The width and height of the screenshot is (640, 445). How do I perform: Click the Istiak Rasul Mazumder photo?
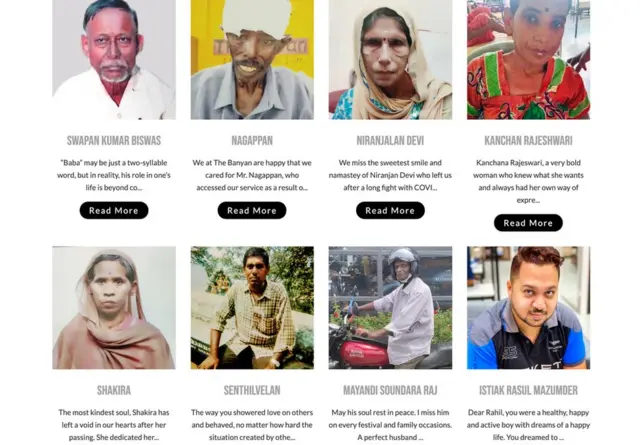pos(528,308)
